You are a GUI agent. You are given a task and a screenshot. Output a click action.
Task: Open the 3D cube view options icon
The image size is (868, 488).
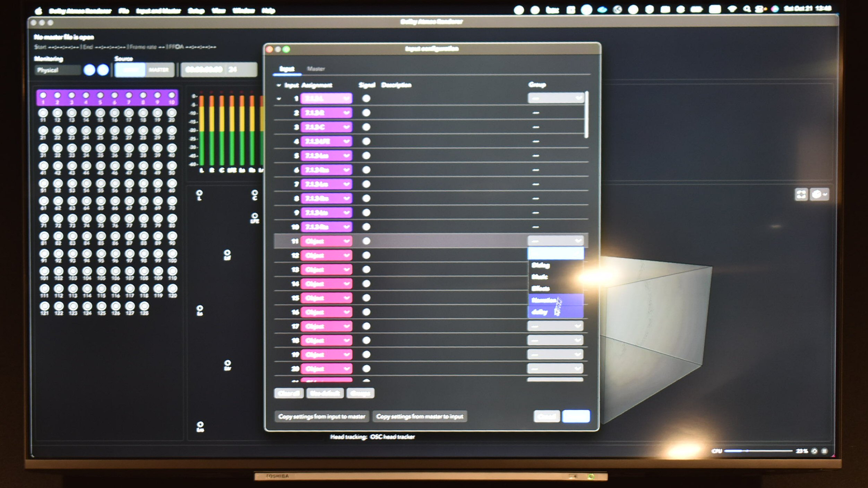[820, 194]
